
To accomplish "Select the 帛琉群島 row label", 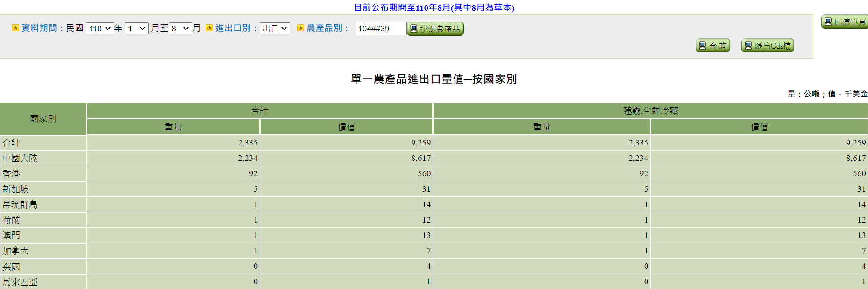I will pos(20,205).
